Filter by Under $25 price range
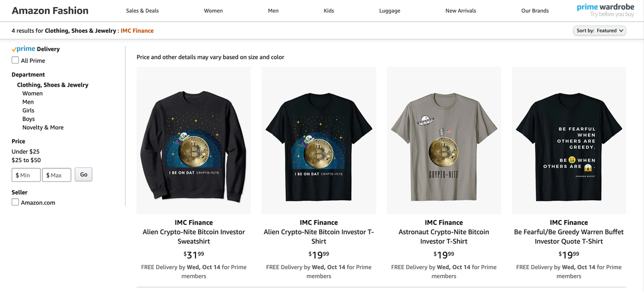644x292 pixels. click(x=26, y=152)
